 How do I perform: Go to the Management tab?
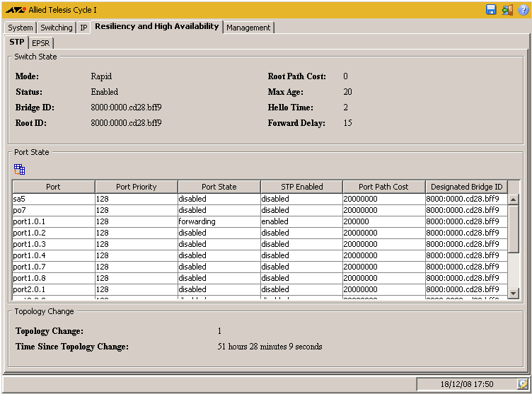click(x=248, y=28)
